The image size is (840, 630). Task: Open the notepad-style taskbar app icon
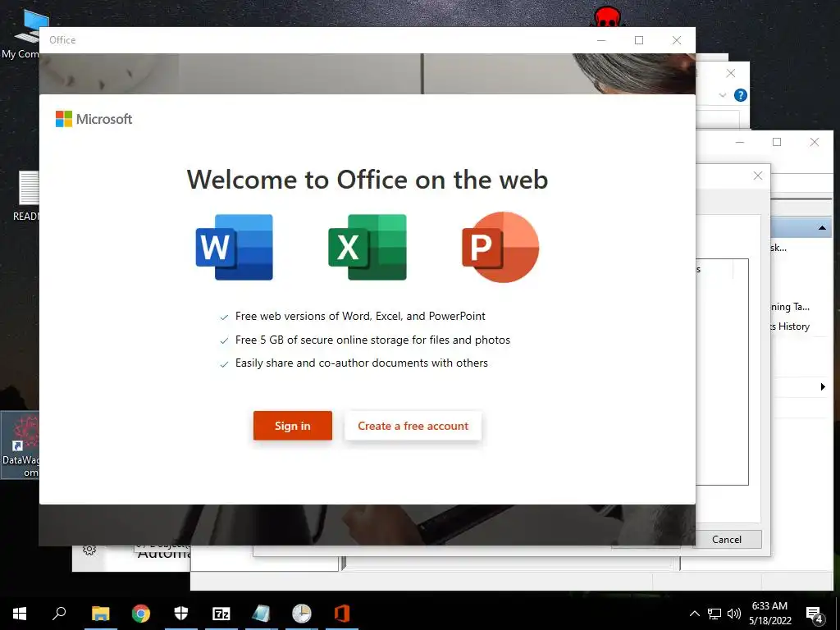click(262, 614)
